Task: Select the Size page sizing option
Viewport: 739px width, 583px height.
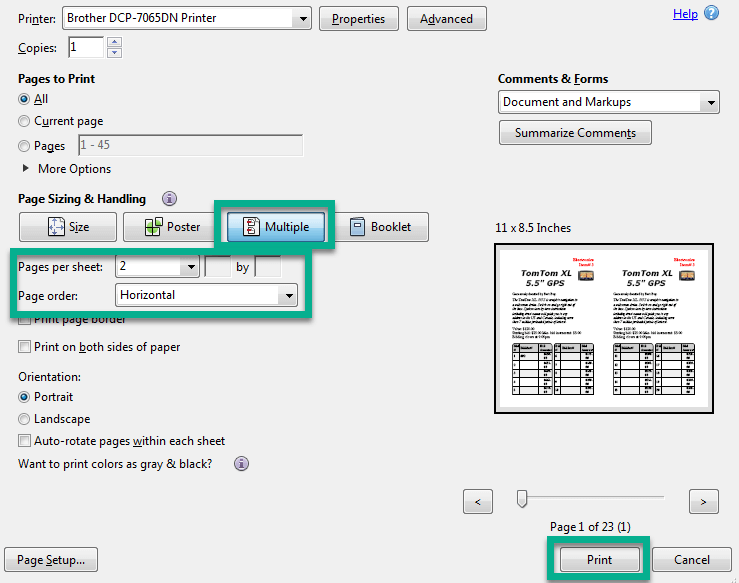Action: point(68,227)
